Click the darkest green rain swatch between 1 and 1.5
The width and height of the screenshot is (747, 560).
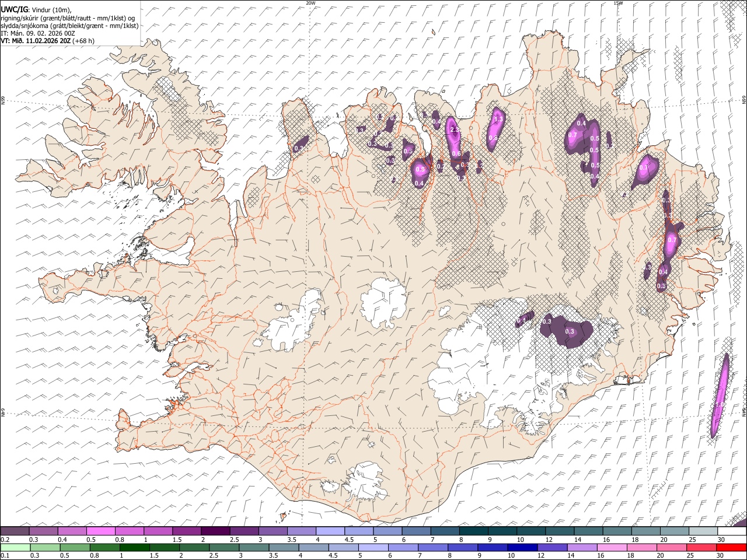[x=135, y=547]
